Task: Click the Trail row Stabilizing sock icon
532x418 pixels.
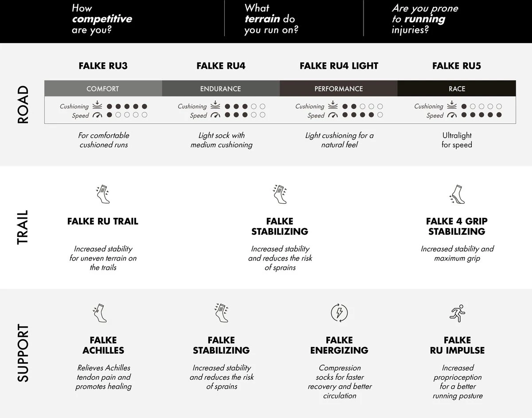Action: click(280, 194)
